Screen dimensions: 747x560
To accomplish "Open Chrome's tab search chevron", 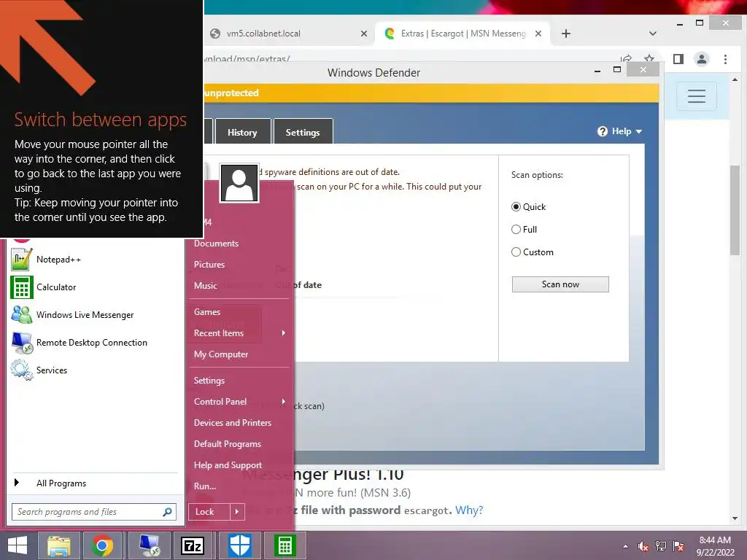I will pos(653,34).
